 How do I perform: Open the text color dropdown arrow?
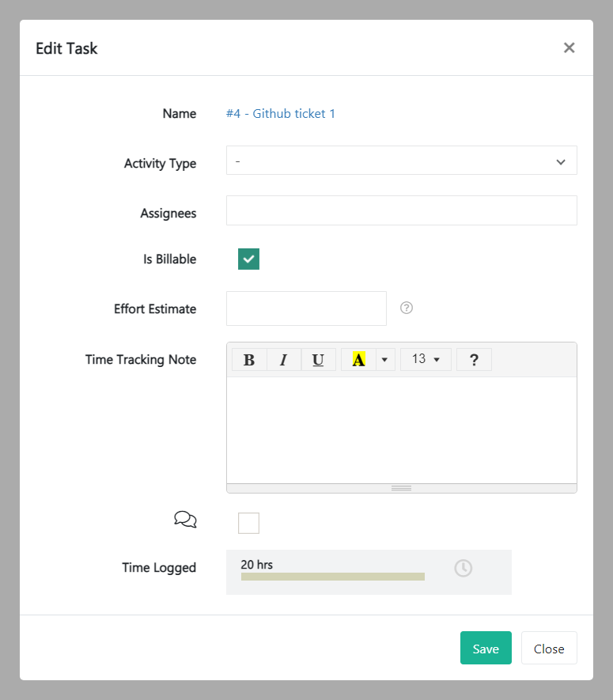(384, 359)
